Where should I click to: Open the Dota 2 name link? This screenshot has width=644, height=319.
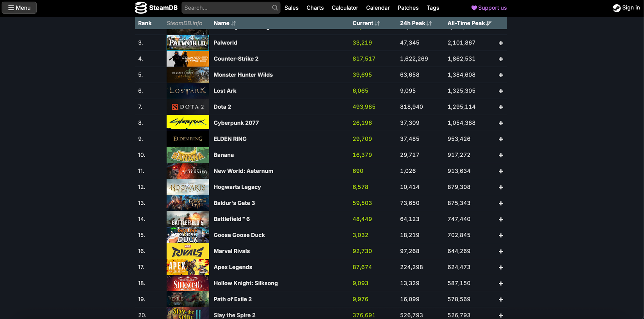[222, 106]
